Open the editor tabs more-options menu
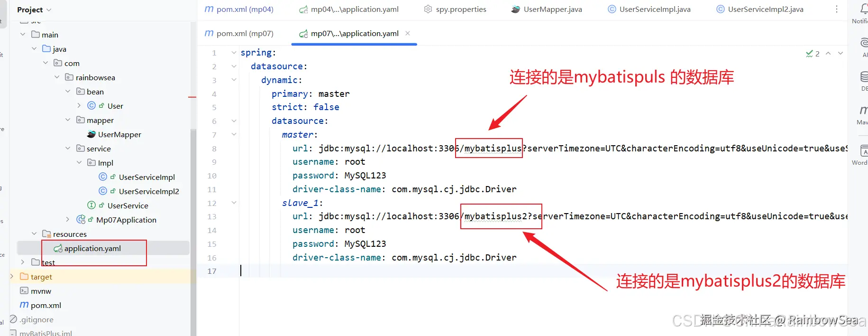The width and height of the screenshot is (868, 336). click(x=837, y=9)
